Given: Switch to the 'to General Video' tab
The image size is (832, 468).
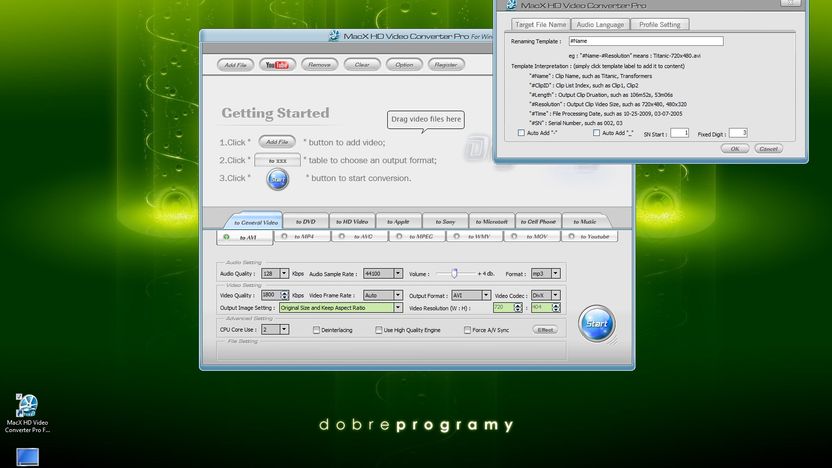Looking at the screenshot, I should pos(256,222).
